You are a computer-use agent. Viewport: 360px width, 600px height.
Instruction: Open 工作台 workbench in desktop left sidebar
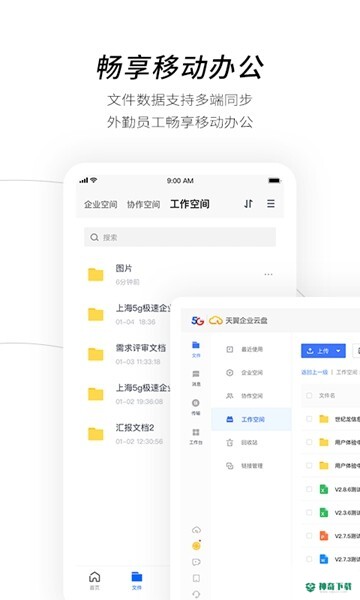tap(196, 436)
